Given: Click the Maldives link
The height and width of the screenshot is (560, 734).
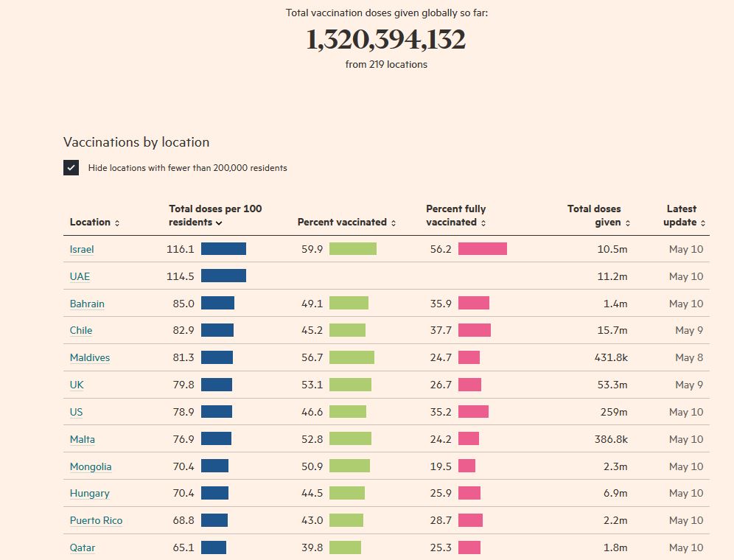Looking at the screenshot, I should pos(90,357).
